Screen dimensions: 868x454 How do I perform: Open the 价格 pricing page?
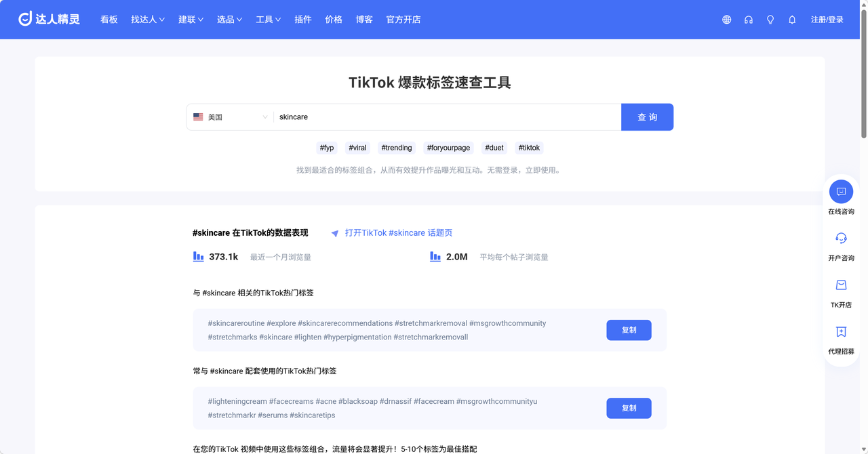pos(334,20)
